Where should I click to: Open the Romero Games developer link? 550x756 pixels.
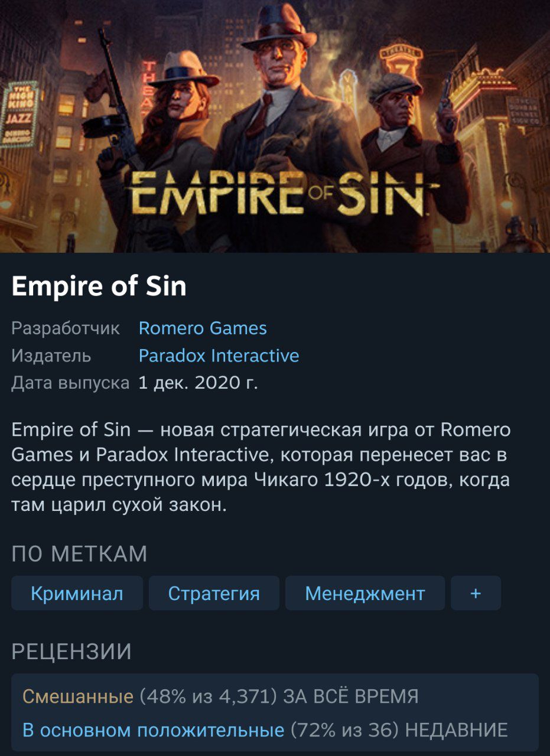[203, 328]
